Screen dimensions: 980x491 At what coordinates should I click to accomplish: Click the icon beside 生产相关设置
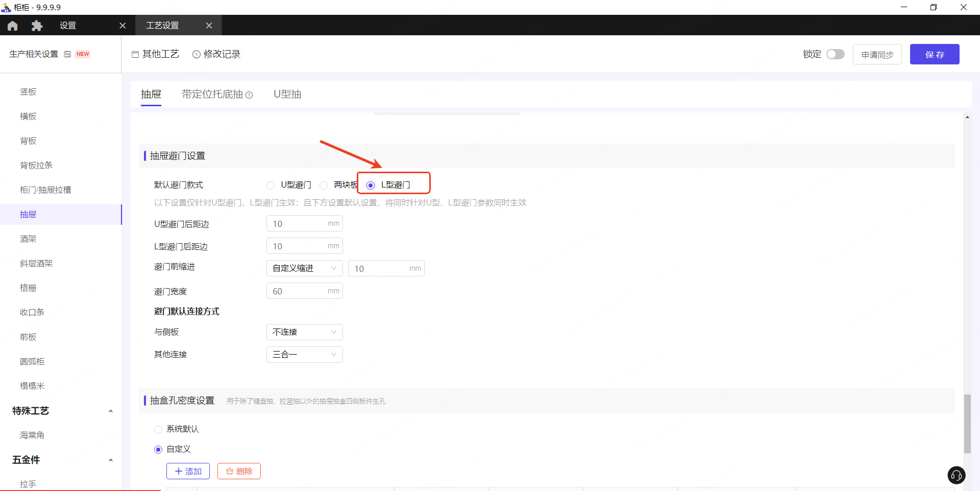pyautogui.click(x=67, y=54)
